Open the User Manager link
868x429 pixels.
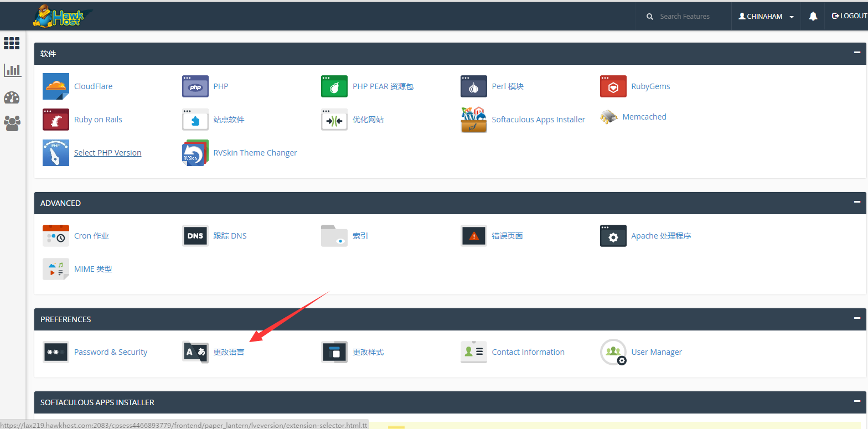point(657,352)
